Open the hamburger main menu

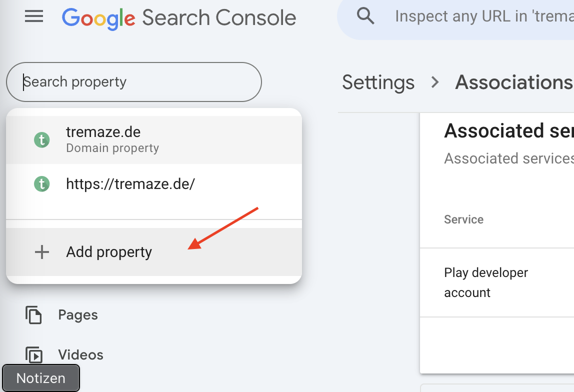pyautogui.click(x=34, y=17)
